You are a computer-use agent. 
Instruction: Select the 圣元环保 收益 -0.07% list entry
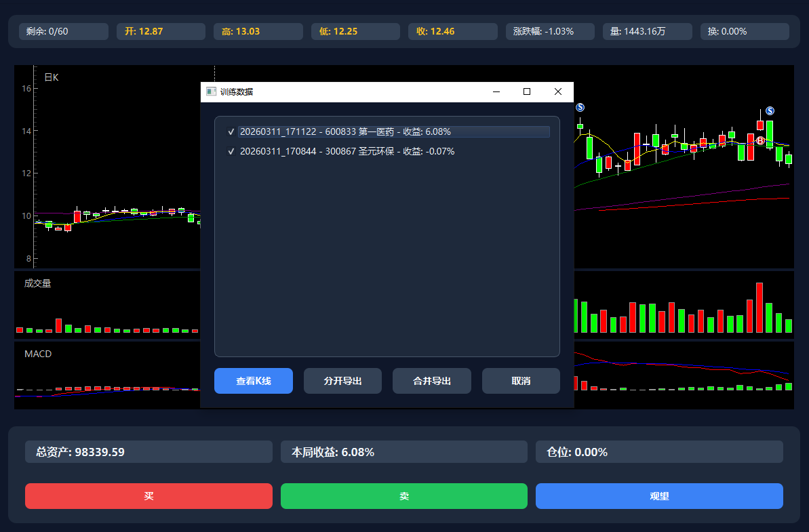(347, 152)
